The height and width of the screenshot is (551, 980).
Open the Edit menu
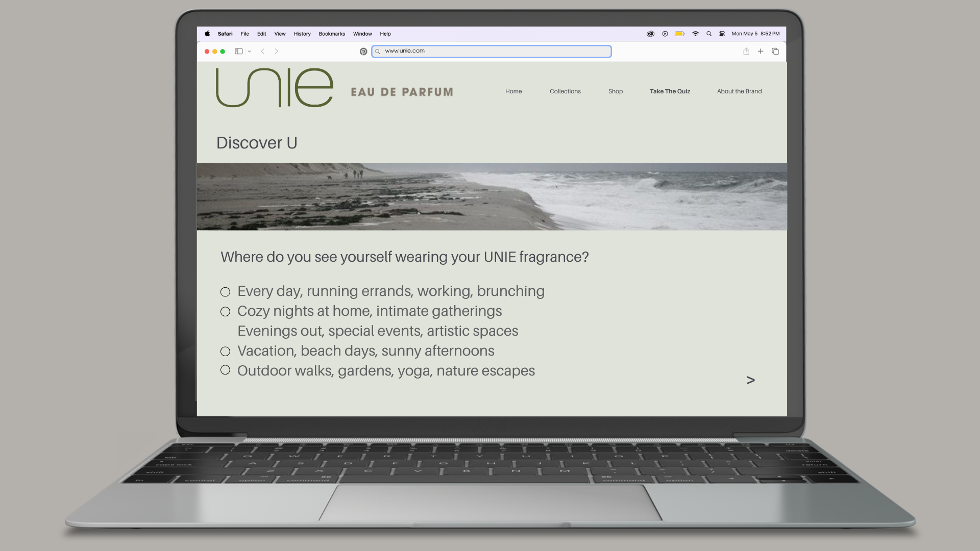[x=262, y=34]
